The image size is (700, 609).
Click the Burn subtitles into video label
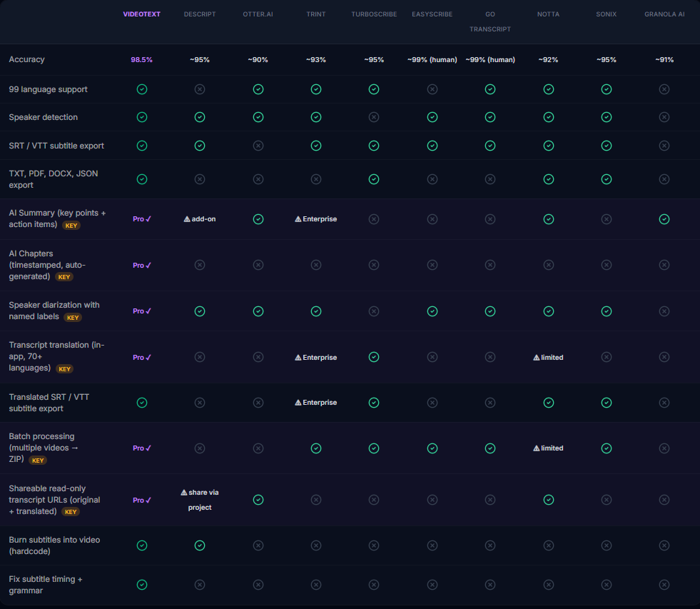[x=54, y=545]
